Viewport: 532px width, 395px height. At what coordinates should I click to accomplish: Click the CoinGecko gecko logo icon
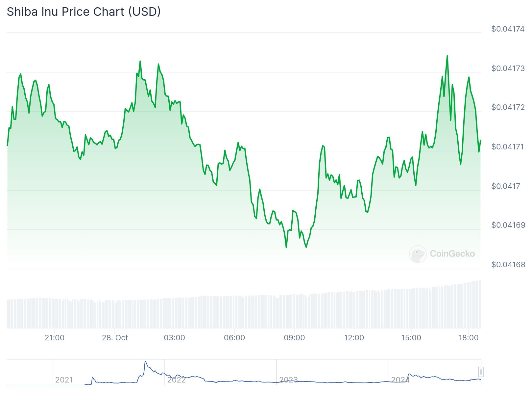tap(418, 254)
